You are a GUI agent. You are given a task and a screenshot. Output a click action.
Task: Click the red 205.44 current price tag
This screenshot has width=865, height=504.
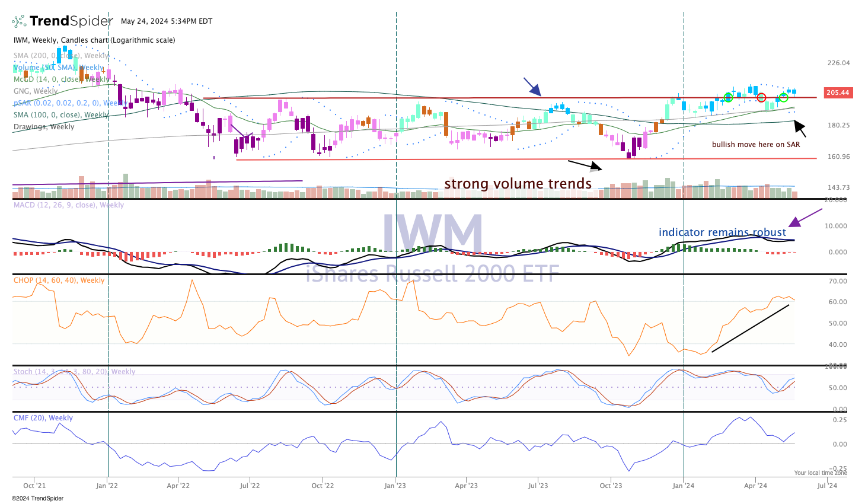(838, 92)
